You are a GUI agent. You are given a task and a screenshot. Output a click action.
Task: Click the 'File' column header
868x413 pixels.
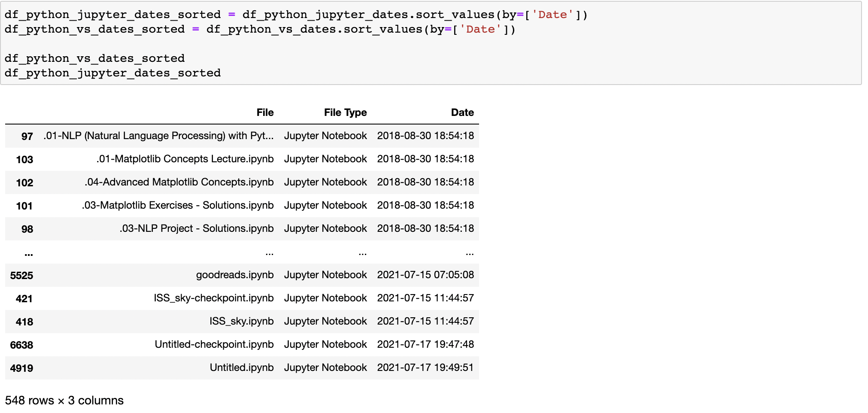[x=265, y=112]
